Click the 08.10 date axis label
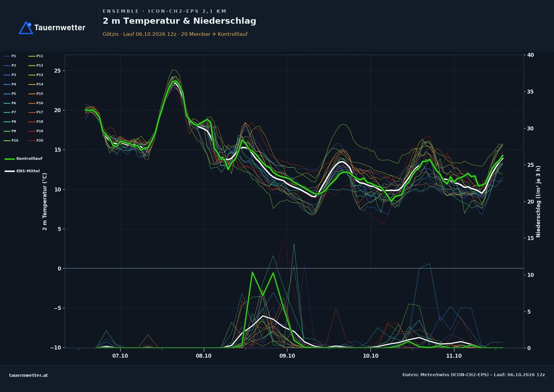The width and height of the screenshot is (554, 392). 204,356
